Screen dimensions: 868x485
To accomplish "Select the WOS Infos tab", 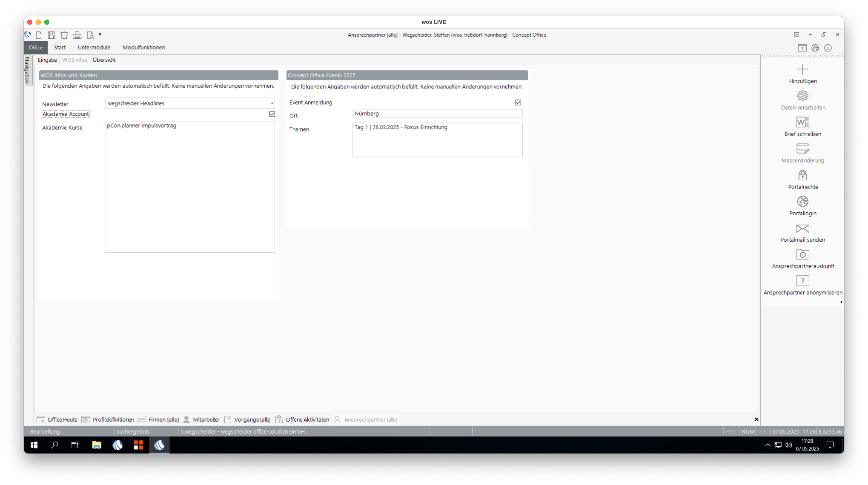I will pos(74,60).
